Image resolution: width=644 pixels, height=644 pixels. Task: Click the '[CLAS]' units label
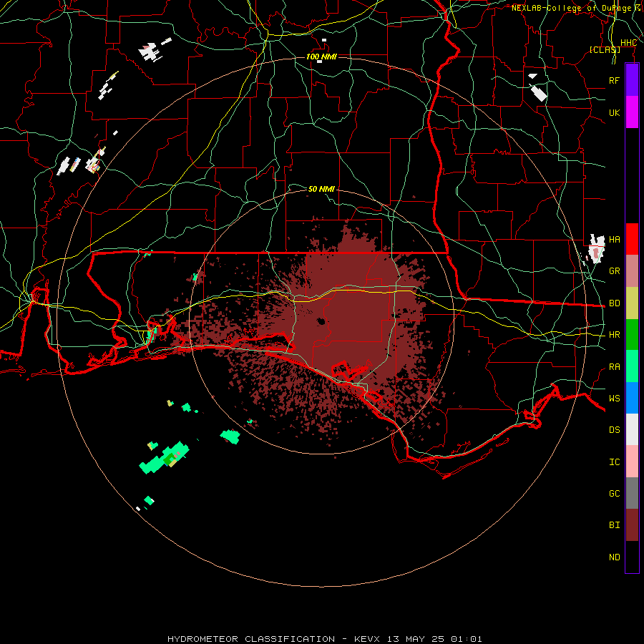coord(605,49)
